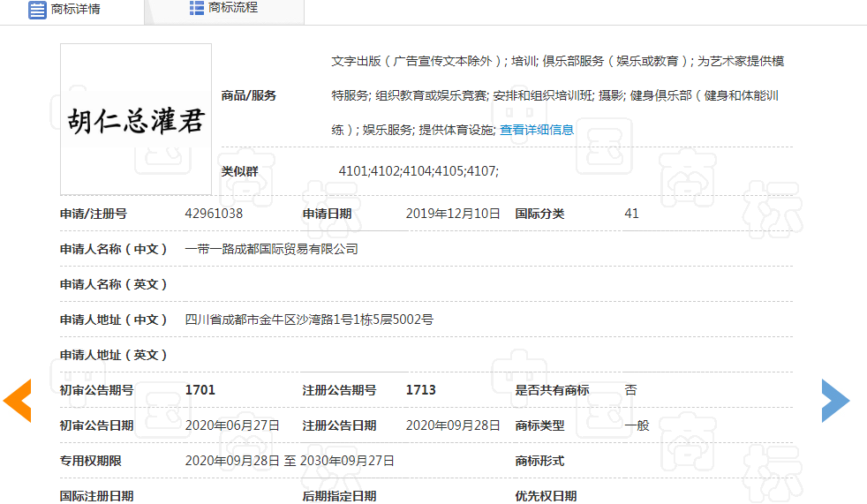Click preliminary announcement date 2020年06月27日
The image size is (867, 504).
(232, 425)
